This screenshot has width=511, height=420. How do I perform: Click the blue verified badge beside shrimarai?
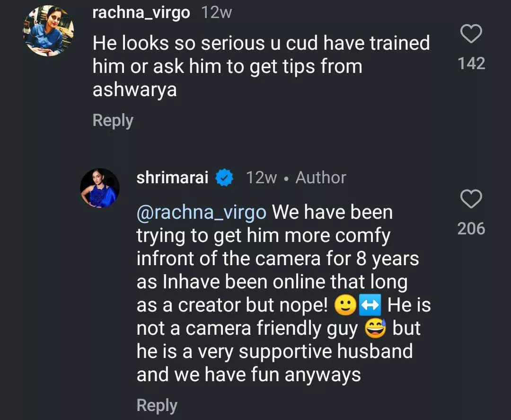click(x=223, y=178)
